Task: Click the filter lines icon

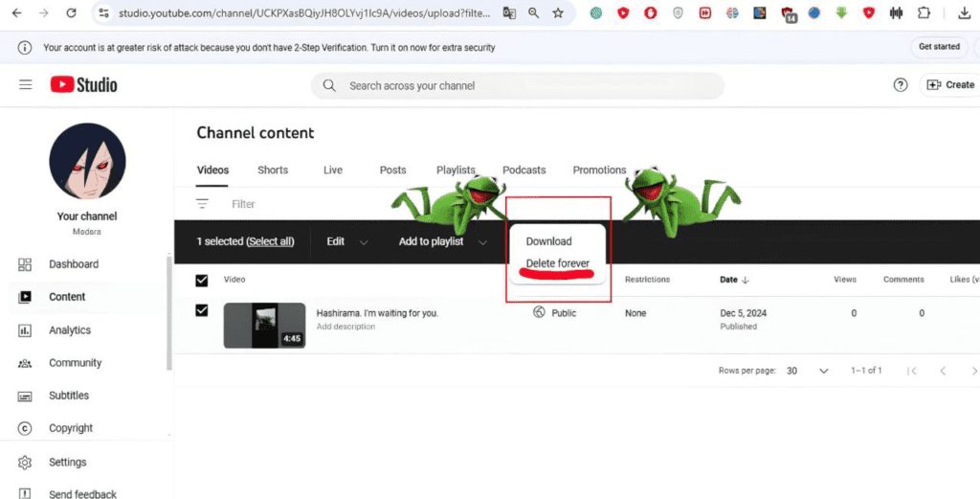Action: (202, 204)
